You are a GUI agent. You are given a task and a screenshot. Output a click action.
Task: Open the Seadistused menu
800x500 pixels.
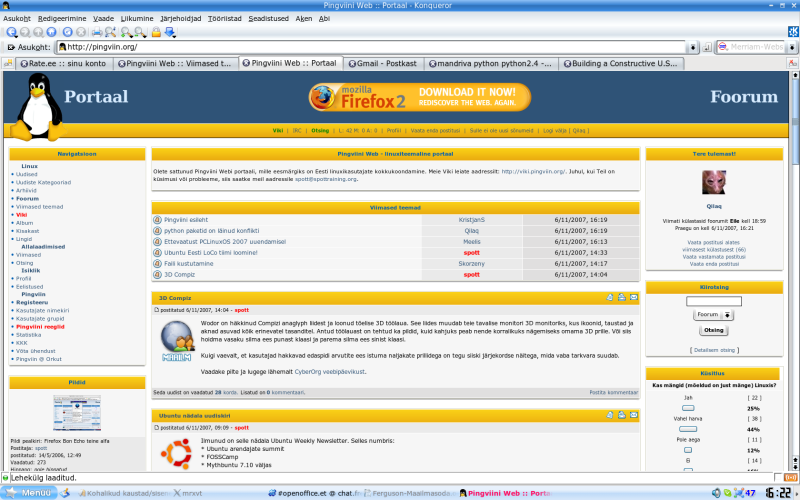click(268, 18)
